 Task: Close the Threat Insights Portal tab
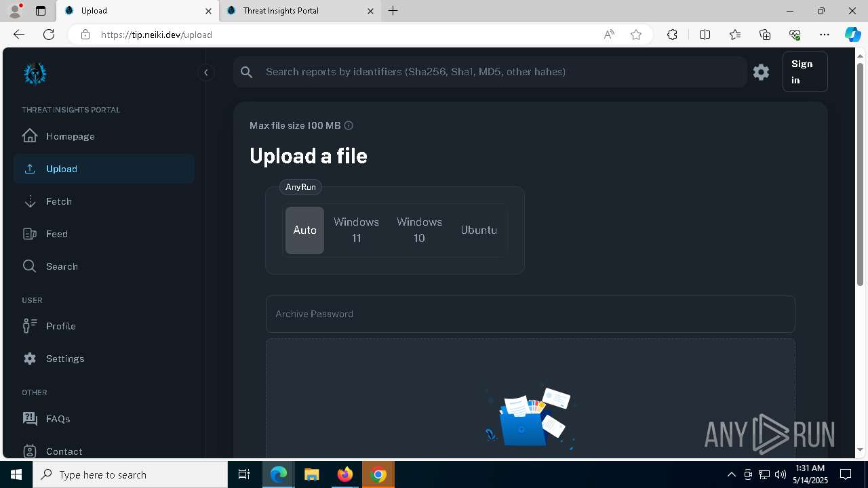(370, 11)
